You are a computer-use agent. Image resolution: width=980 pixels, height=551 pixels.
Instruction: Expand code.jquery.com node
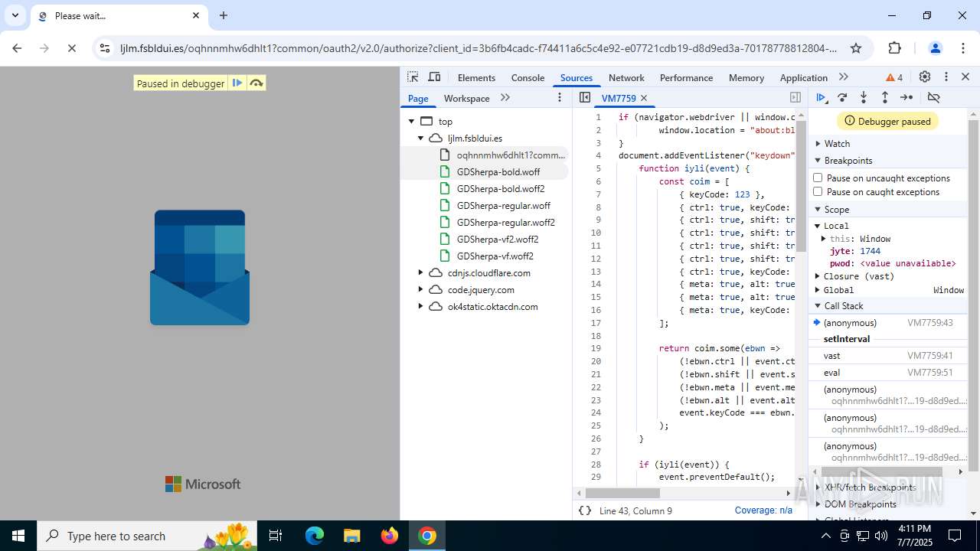click(420, 289)
